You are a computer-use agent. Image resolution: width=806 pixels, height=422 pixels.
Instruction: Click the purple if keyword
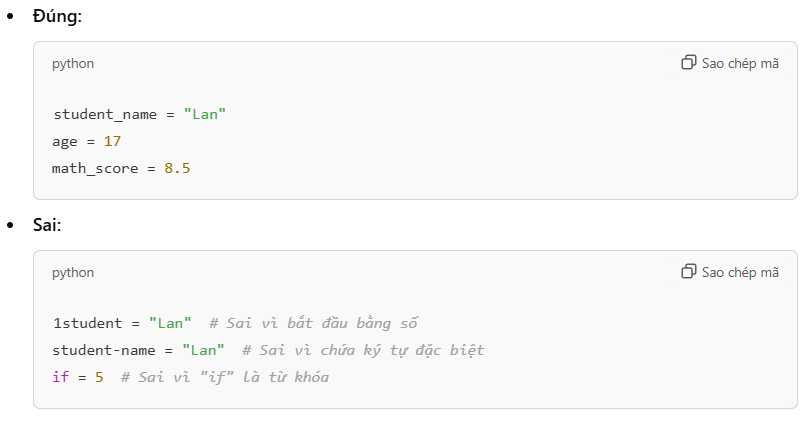pos(60,377)
